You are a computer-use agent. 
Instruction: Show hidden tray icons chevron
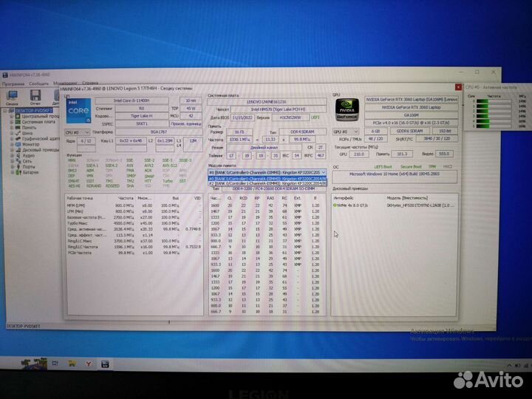(509, 366)
